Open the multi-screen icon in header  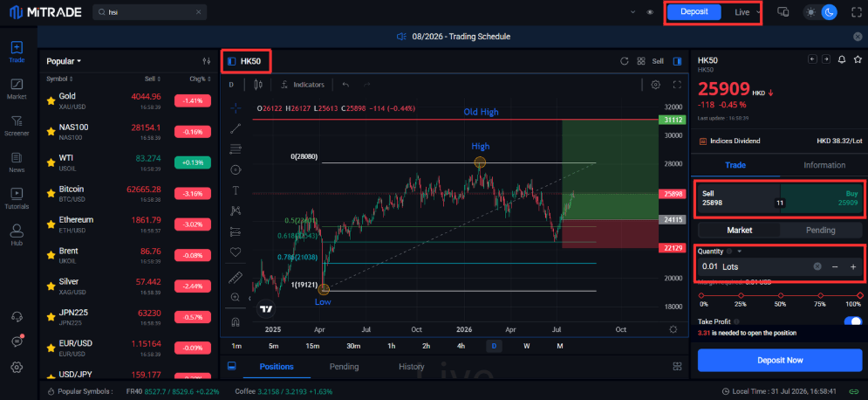[783, 11]
